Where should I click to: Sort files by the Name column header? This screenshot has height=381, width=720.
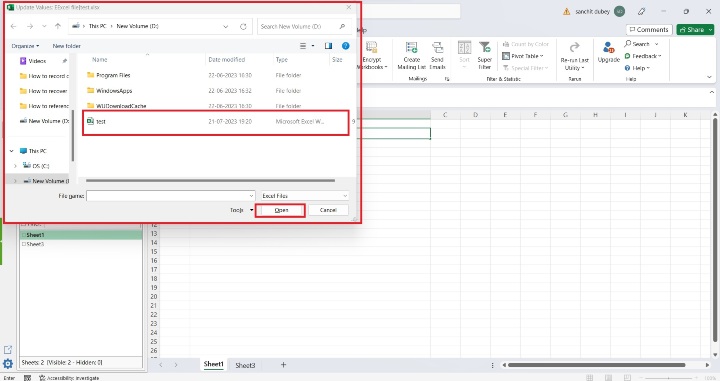pyautogui.click(x=100, y=60)
